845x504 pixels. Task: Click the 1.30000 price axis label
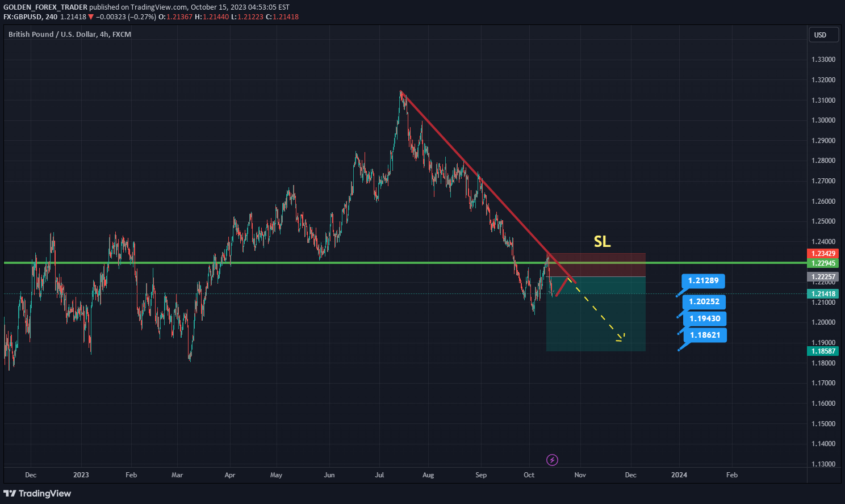click(x=823, y=120)
